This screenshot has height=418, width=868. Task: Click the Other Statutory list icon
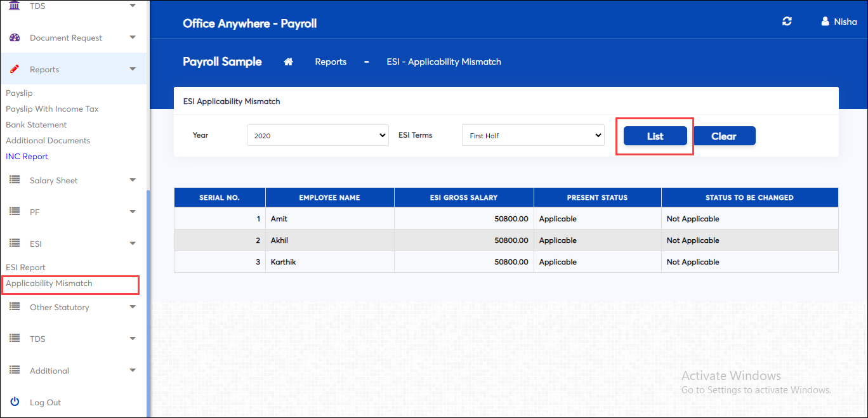[x=15, y=307]
